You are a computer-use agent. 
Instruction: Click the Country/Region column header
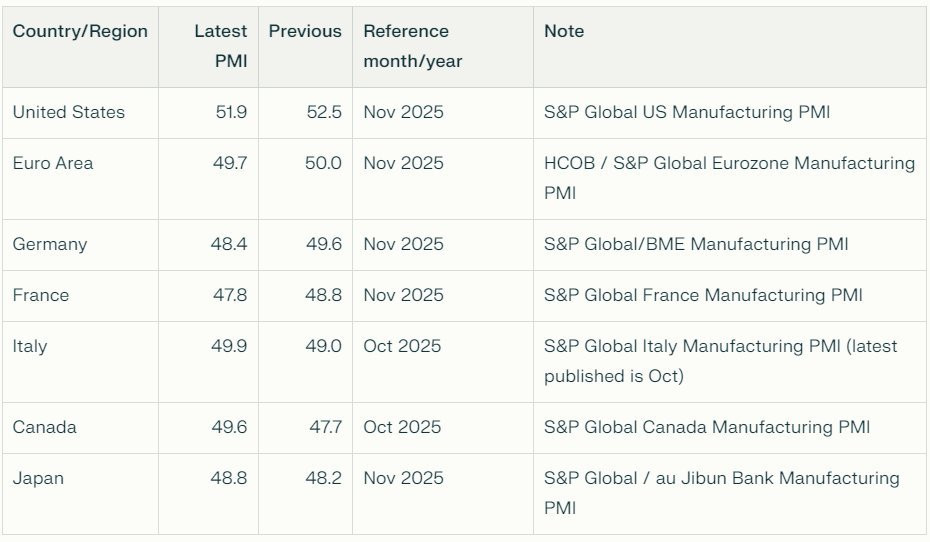(80, 31)
